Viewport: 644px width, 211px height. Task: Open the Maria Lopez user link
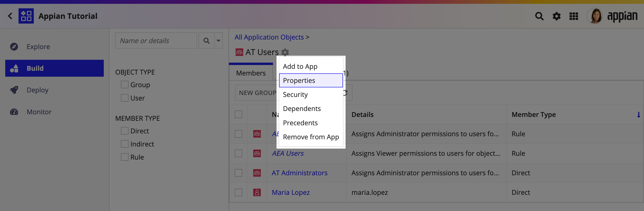pyautogui.click(x=291, y=192)
